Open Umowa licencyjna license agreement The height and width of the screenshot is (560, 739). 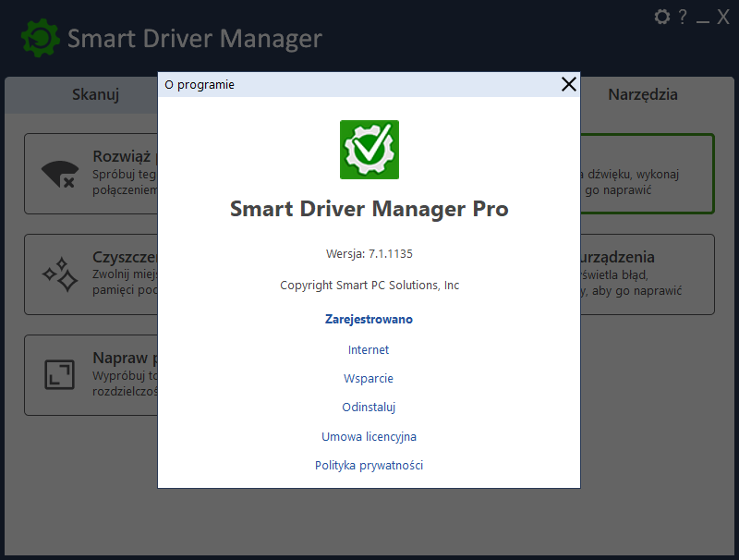point(369,436)
